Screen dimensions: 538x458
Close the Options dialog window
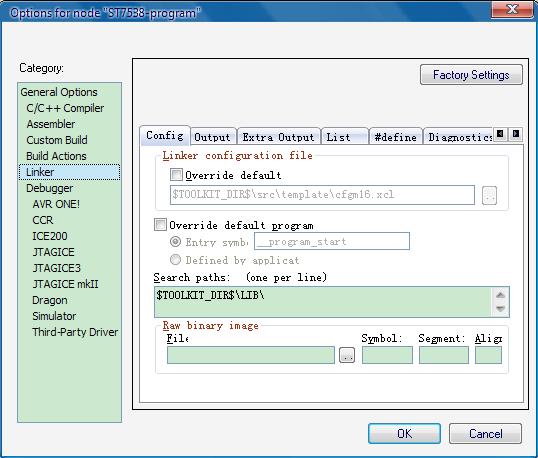512,9
